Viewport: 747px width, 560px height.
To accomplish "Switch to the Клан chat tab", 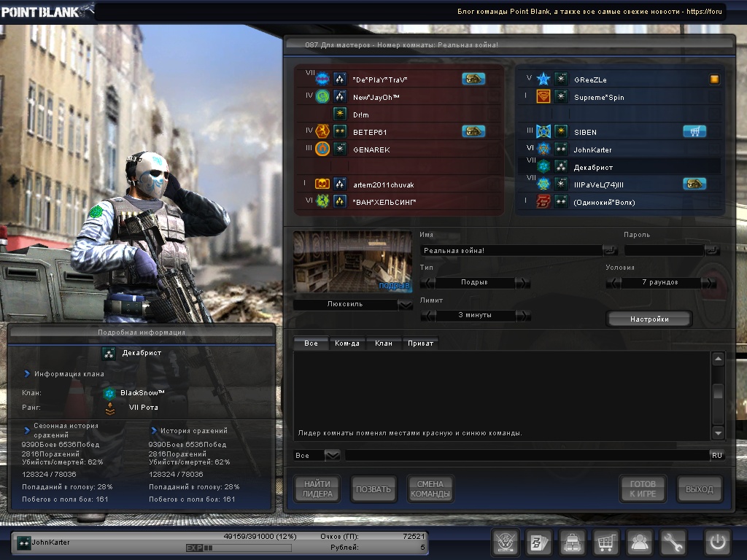I will [x=384, y=343].
